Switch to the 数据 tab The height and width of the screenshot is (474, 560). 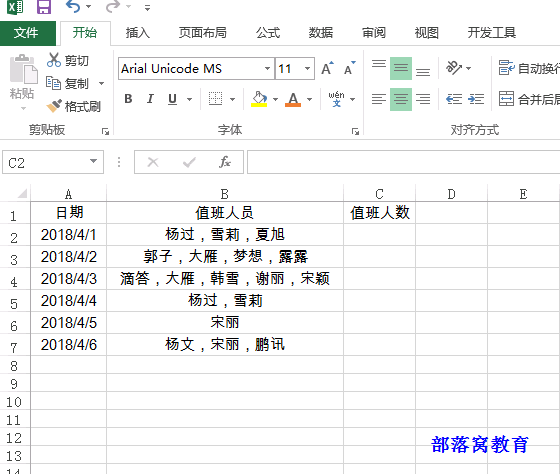321,33
